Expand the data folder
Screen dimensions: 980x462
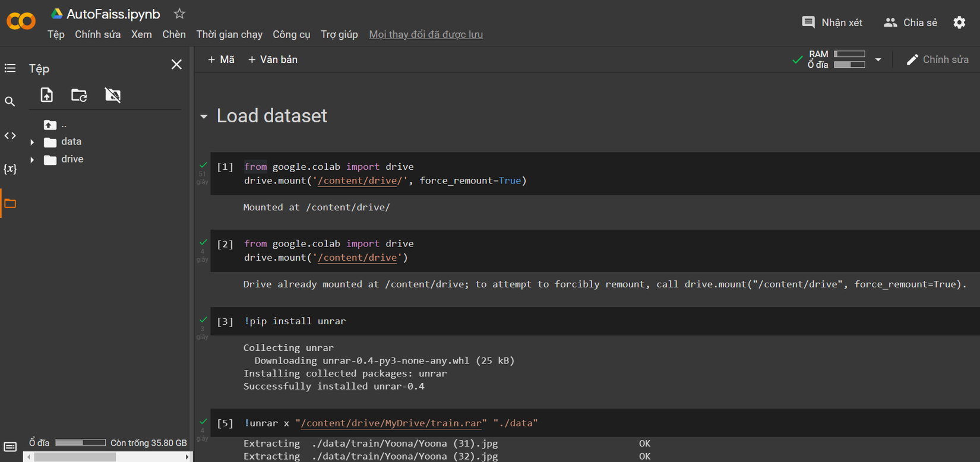pyautogui.click(x=32, y=143)
